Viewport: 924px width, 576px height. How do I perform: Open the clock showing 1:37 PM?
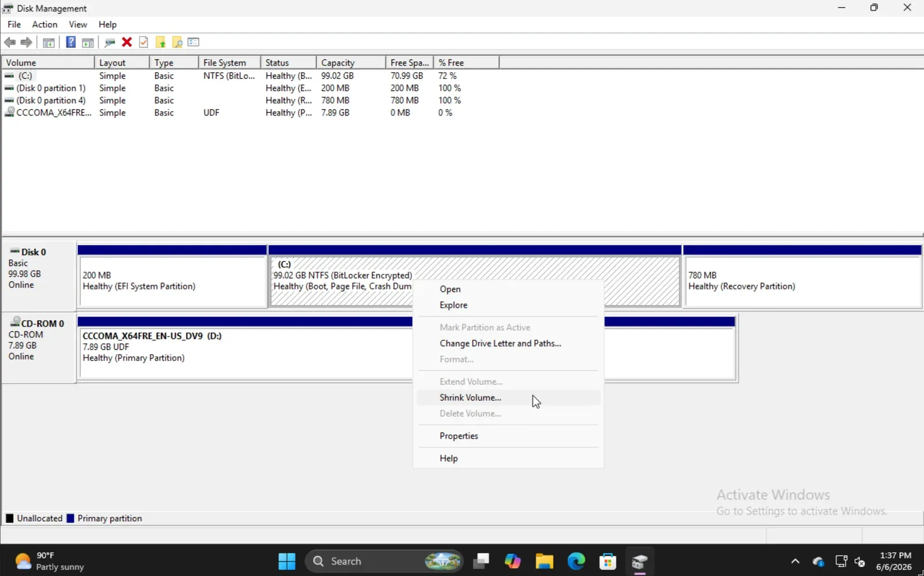point(894,561)
